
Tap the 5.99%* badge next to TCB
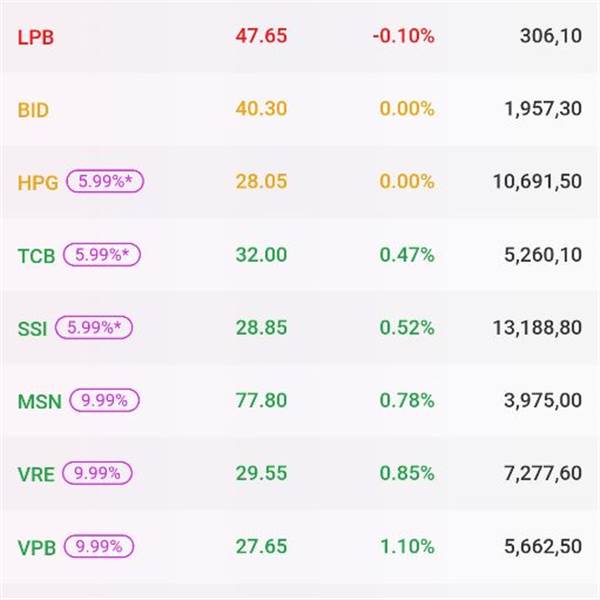(x=102, y=254)
